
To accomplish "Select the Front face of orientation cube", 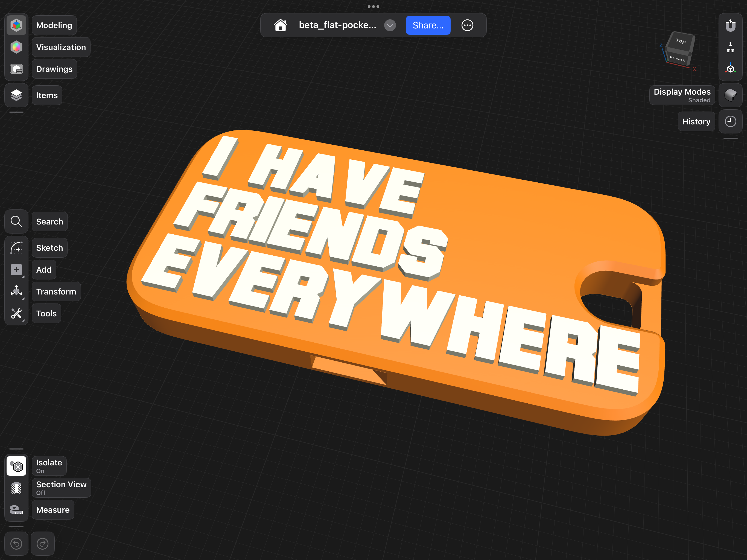I will (x=677, y=59).
